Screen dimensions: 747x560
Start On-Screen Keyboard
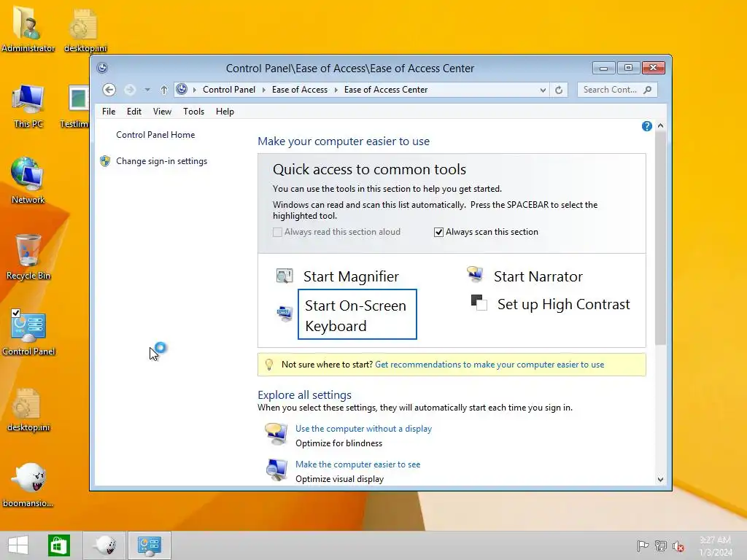click(x=357, y=314)
